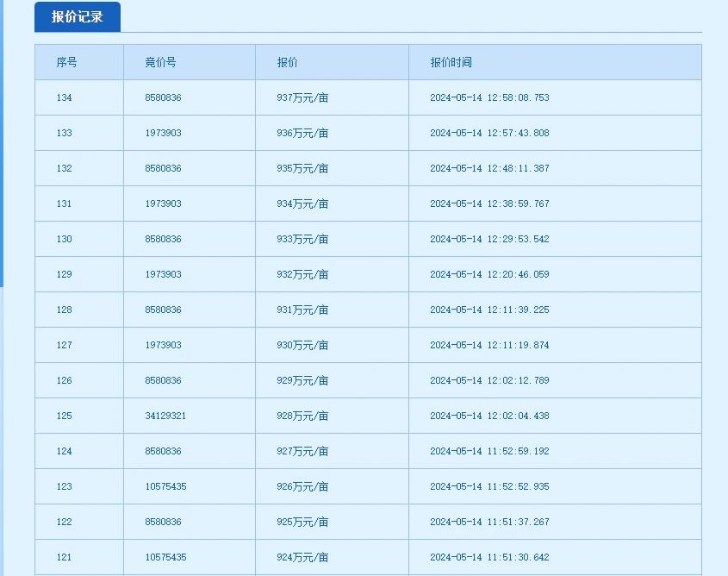Select the 报价记录 tab
This screenshot has height=576, width=728.
pyautogui.click(x=77, y=17)
